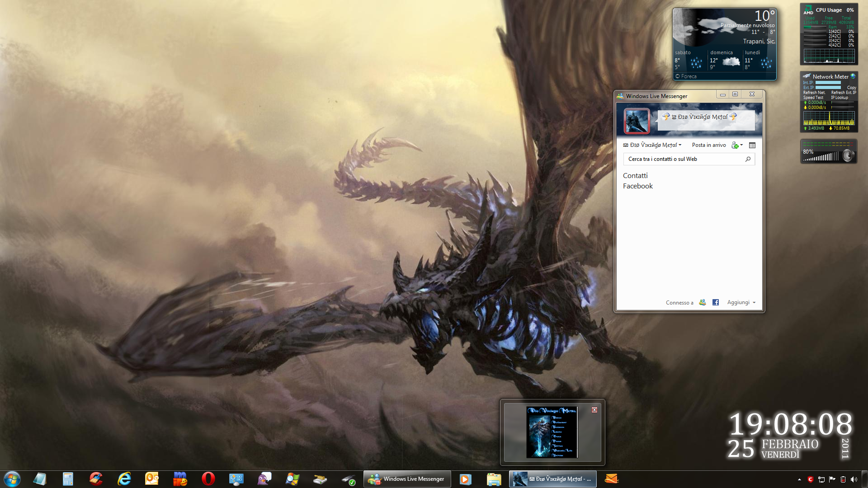868x488 pixels.
Task: Open the add contact dropdown in Messenger
Action: 737,145
